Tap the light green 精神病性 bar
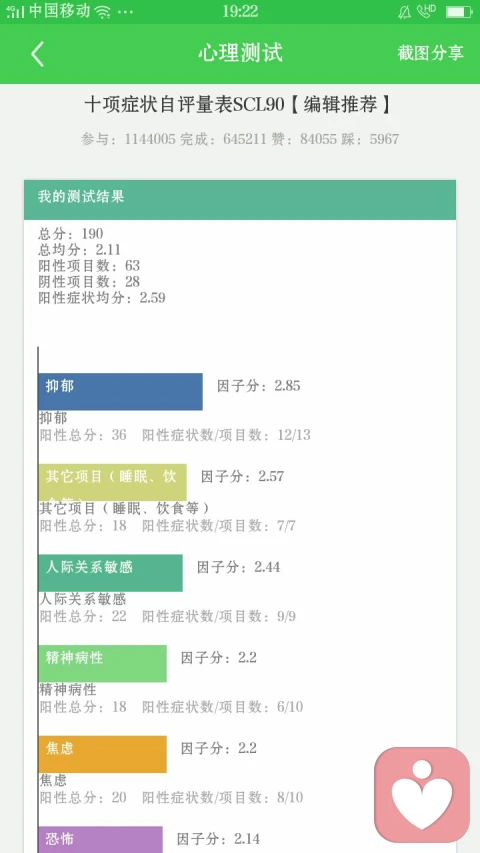The width and height of the screenshot is (480, 853). click(103, 664)
